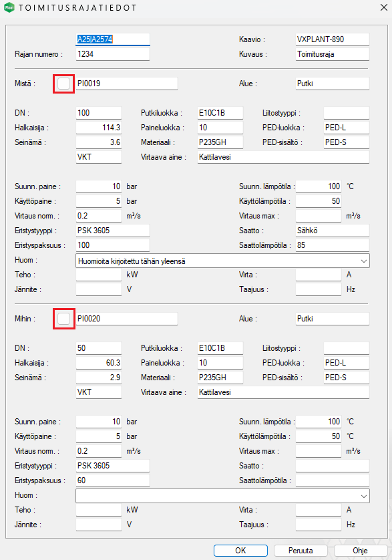Viewport: 392px width, 560px height.
Task: Click the DN field with value 100
Action: 99,113
